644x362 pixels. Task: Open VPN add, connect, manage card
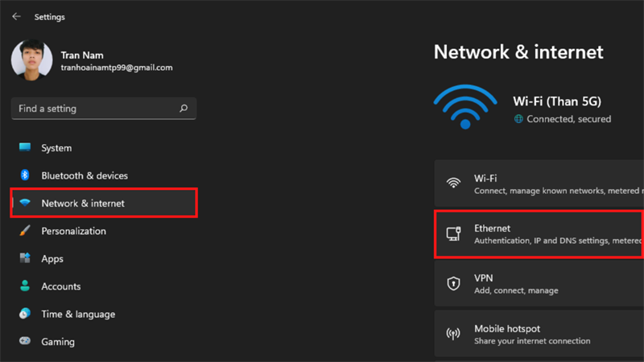click(x=539, y=284)
